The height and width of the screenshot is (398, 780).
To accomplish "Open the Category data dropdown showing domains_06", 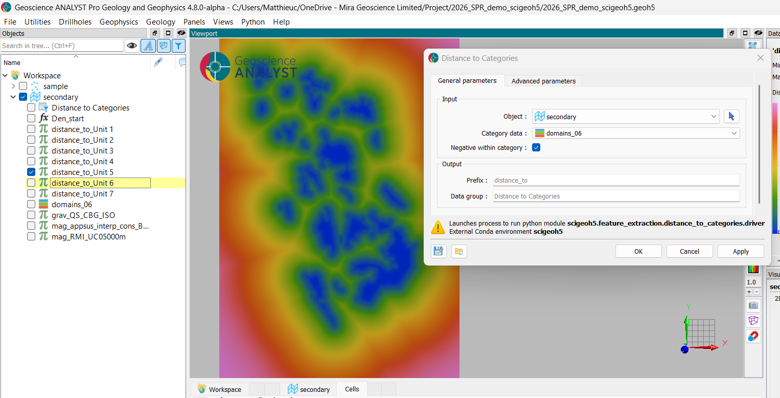I will point(636,133).
